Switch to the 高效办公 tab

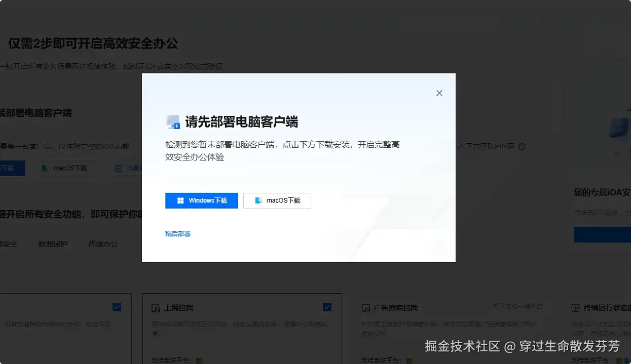click(103, 244)
